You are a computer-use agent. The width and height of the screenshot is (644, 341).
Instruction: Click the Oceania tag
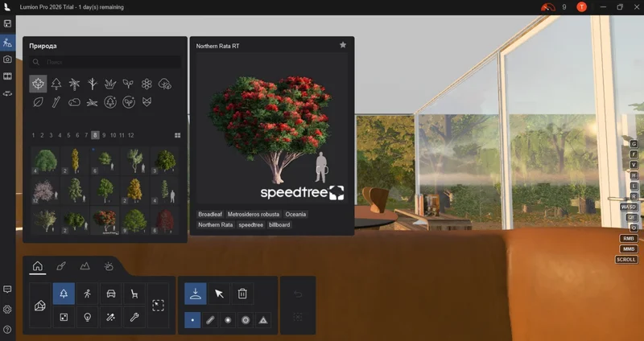point(295,214)
